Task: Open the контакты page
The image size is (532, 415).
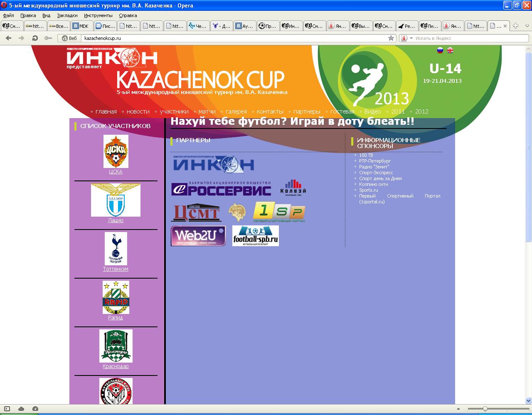Action: [x=270, y=111]
